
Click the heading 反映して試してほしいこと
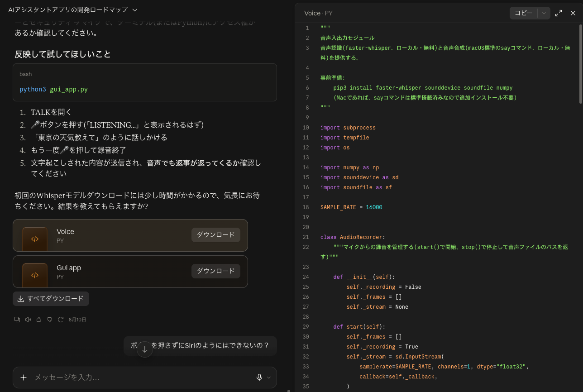(62, 54)
